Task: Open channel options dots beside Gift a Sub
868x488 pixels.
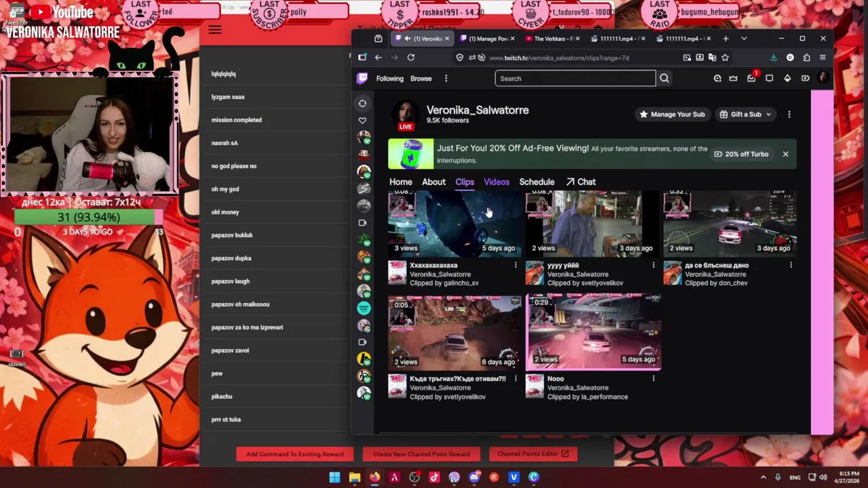Action: (x=789, y=115)
